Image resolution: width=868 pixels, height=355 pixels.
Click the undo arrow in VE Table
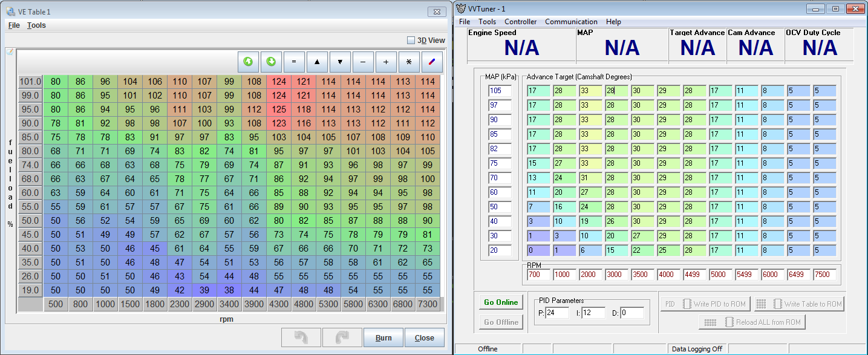[x=301, y=337]
